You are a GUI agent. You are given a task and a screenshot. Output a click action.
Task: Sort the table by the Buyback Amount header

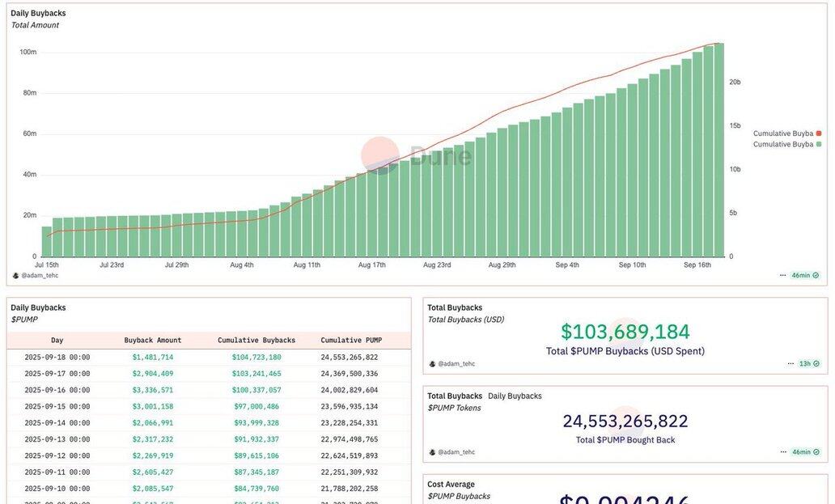(153, 340)
